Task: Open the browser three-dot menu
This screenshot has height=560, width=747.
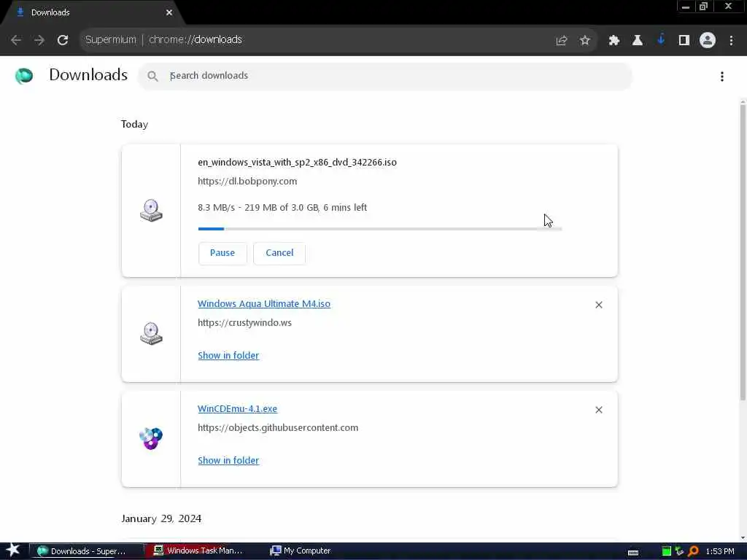Action: click(x=731, y=41)
